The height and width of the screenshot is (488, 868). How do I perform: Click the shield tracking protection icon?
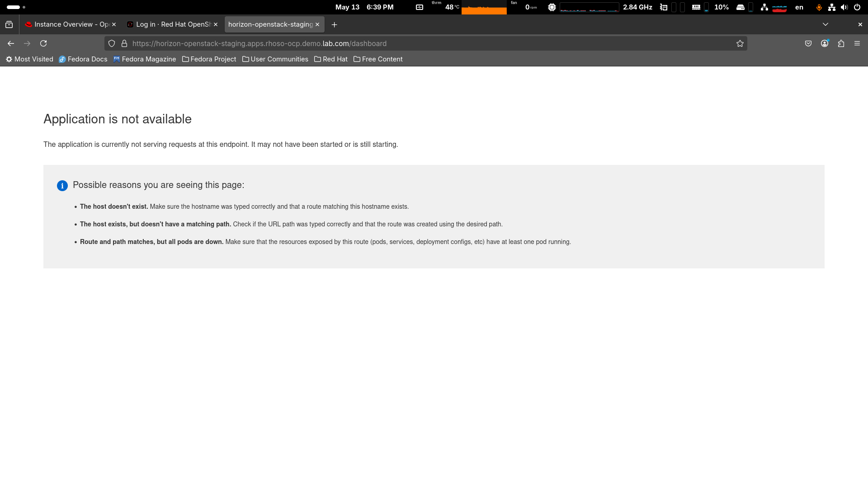click(x=112, y=43)
